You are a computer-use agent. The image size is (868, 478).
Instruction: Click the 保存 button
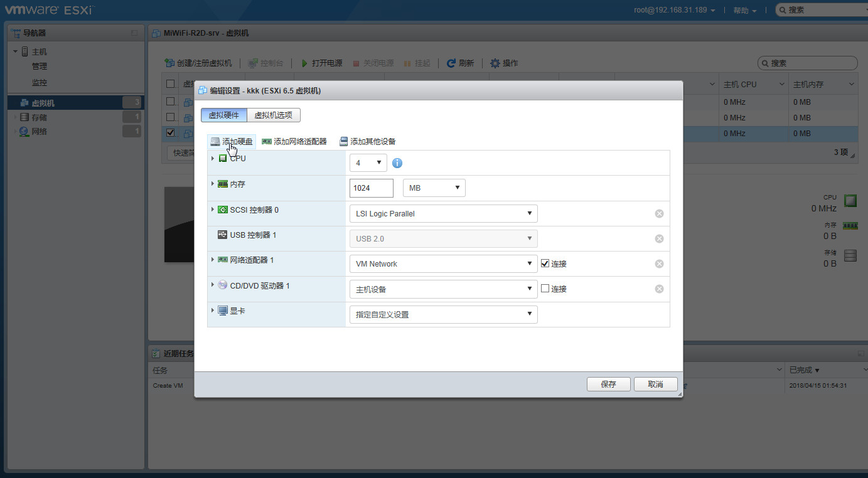pos(608,385)
